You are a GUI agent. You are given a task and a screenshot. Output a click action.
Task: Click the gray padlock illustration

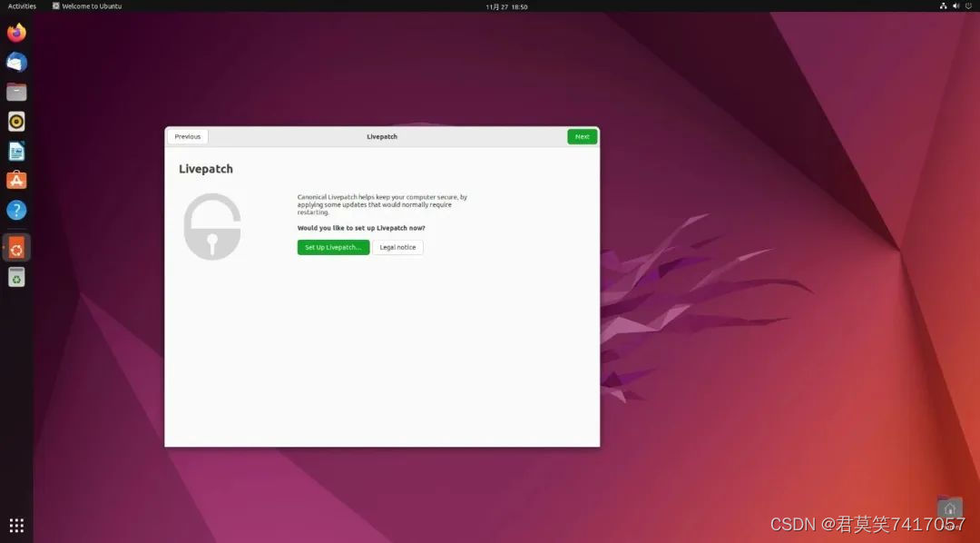coord(212,226)
